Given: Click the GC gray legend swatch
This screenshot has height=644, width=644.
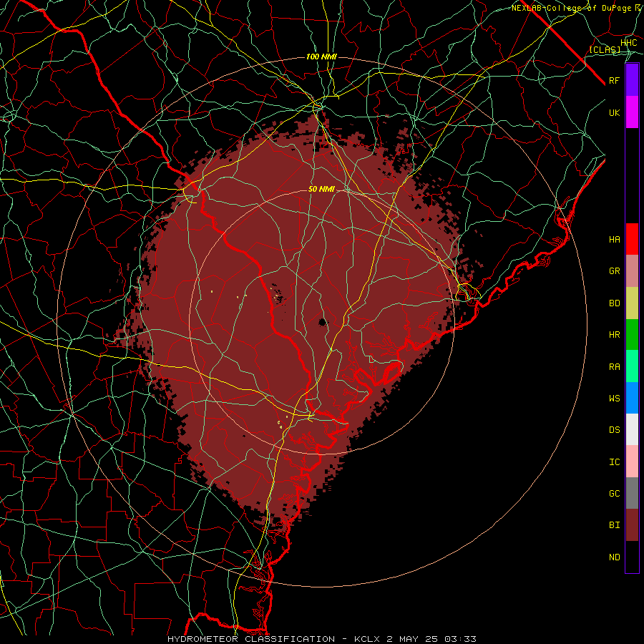Looking at the screenshot, I should [x=632, y=493].
